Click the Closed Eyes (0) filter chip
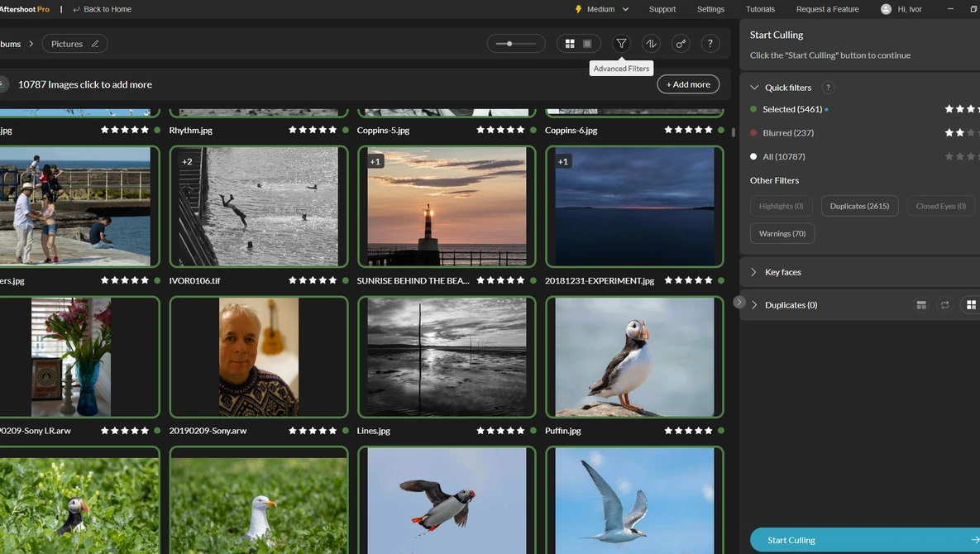 point(940,206)
